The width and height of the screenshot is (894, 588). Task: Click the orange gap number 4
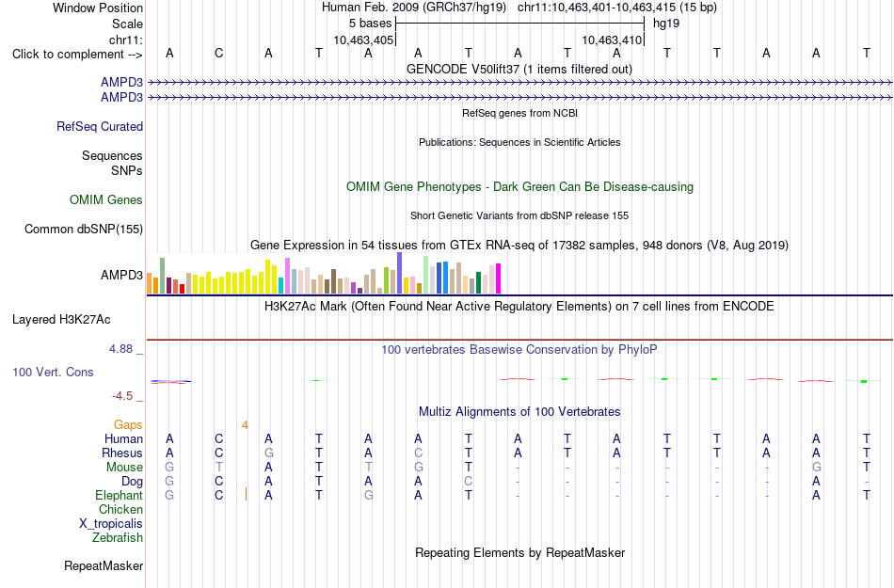click(245, 425)
